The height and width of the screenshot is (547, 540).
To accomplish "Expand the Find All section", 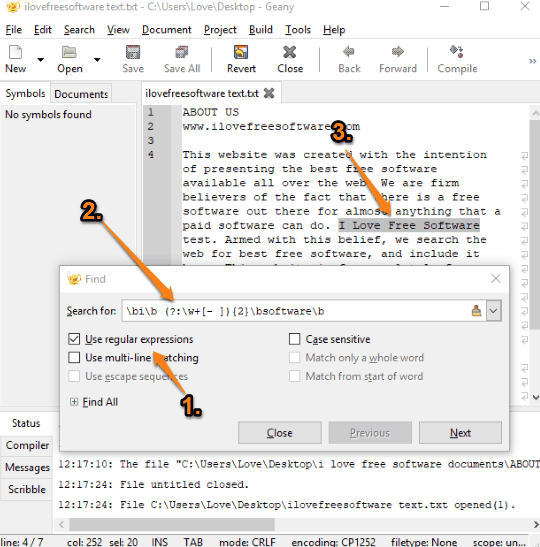I will point(74,402).
